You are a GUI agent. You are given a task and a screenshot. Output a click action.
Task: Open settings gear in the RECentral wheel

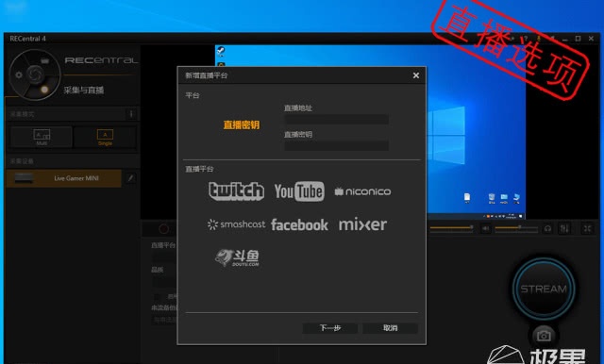point(19,75)
